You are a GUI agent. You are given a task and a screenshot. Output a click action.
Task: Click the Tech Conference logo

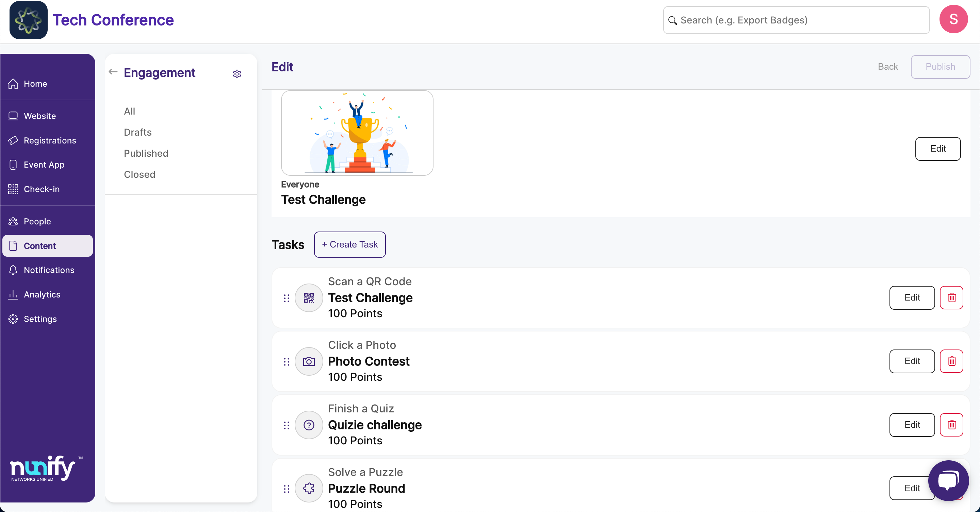[x=29, y=20]
